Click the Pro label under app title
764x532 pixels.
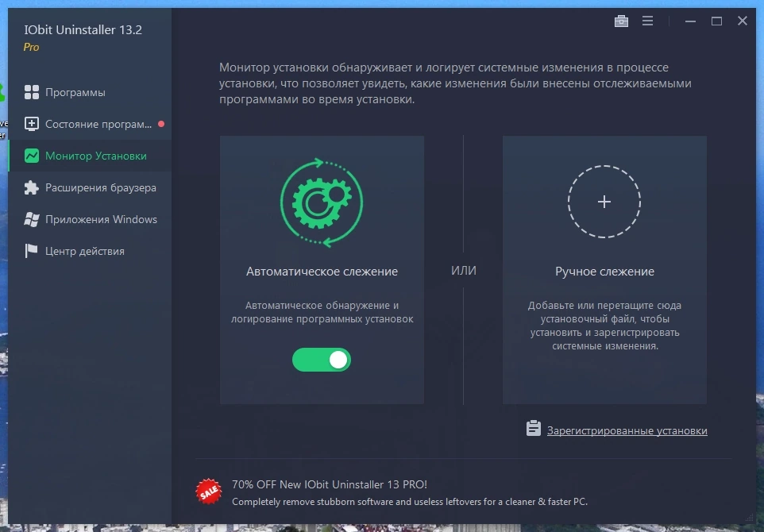(x=31, y=48)
